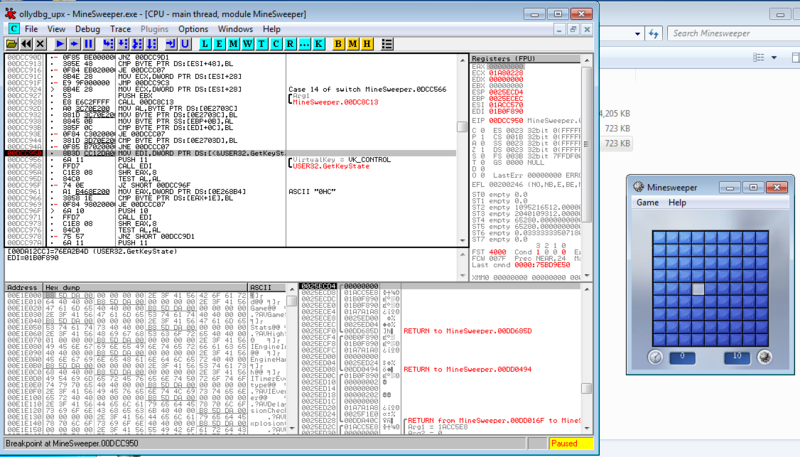Viewport: 800px width, 457px height.
Task: Click the Registers (FPU) header button
Action: click(524, 58)
